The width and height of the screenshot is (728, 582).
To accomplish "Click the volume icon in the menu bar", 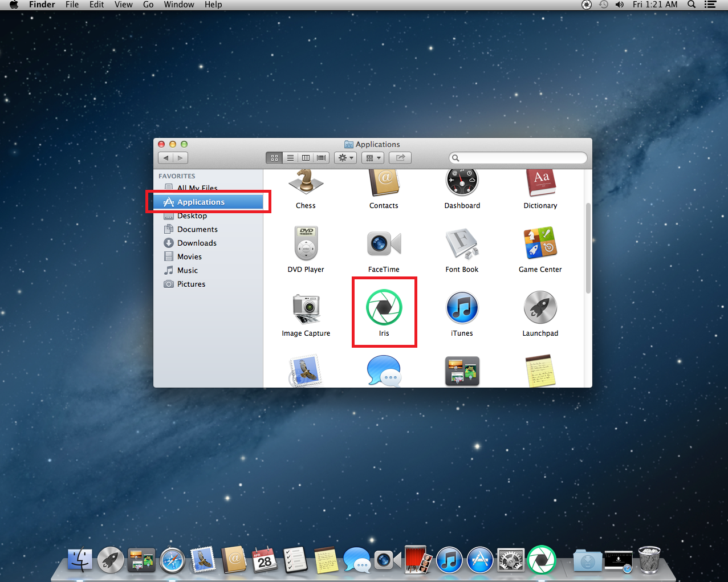I will pyautogui.click(x=620, y=5).
